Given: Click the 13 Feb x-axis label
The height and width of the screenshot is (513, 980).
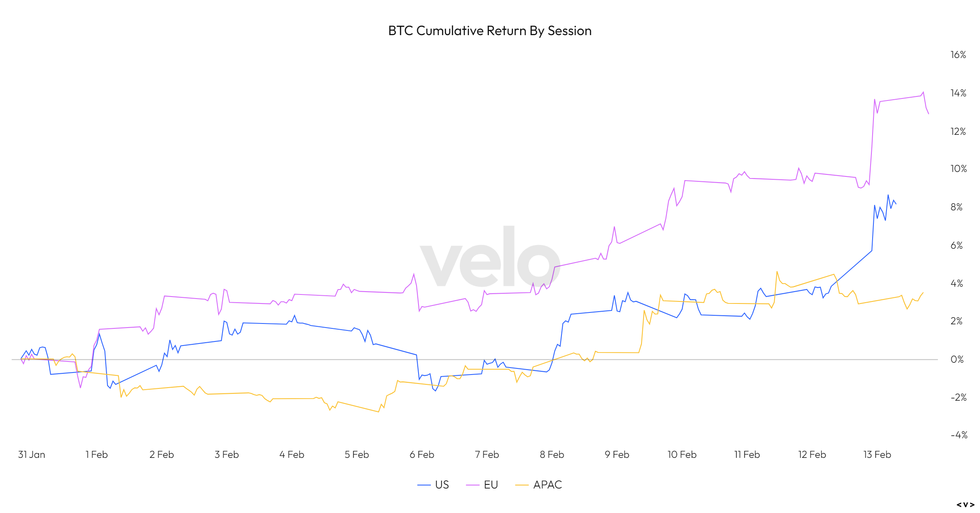Looking at the screenshot, I should pos(877,455).
